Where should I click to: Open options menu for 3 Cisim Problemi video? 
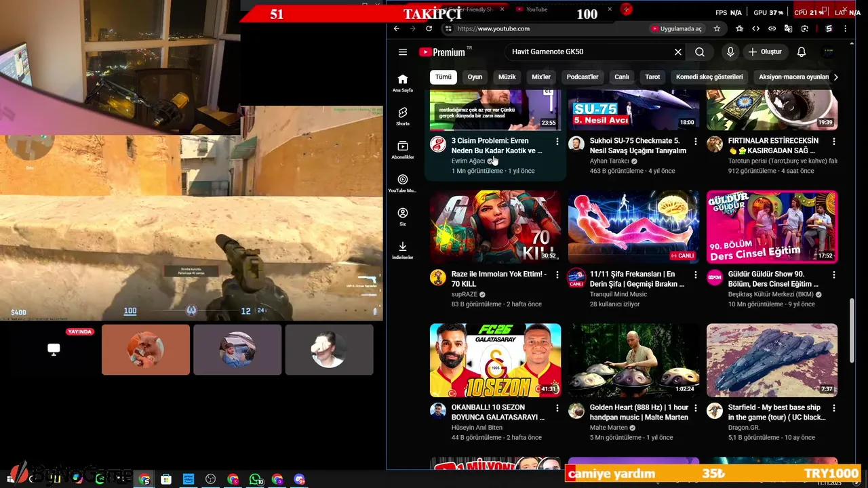coord(557,142)
